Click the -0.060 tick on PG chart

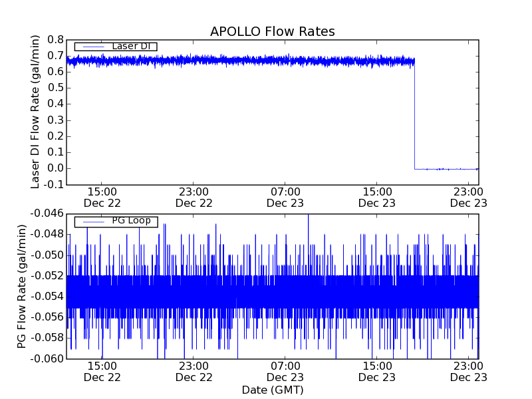(x=47, y=358)
